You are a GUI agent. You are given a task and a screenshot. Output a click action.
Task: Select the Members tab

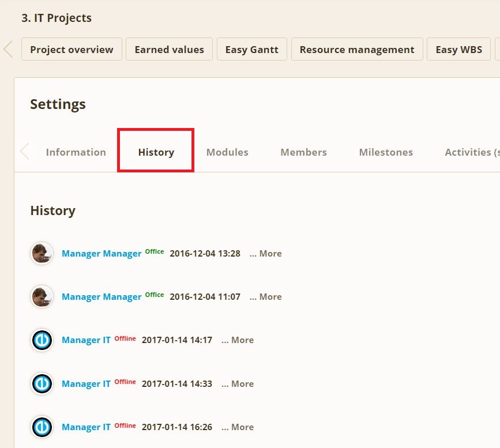tap(303, 152)
